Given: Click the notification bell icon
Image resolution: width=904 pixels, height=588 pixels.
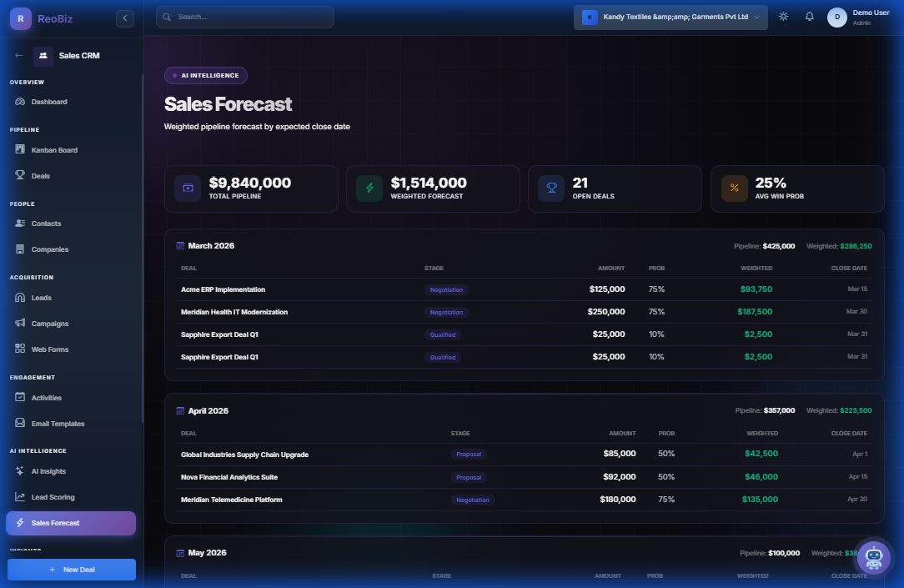Looking at the screenshot, I should click(x=809, y=16).
